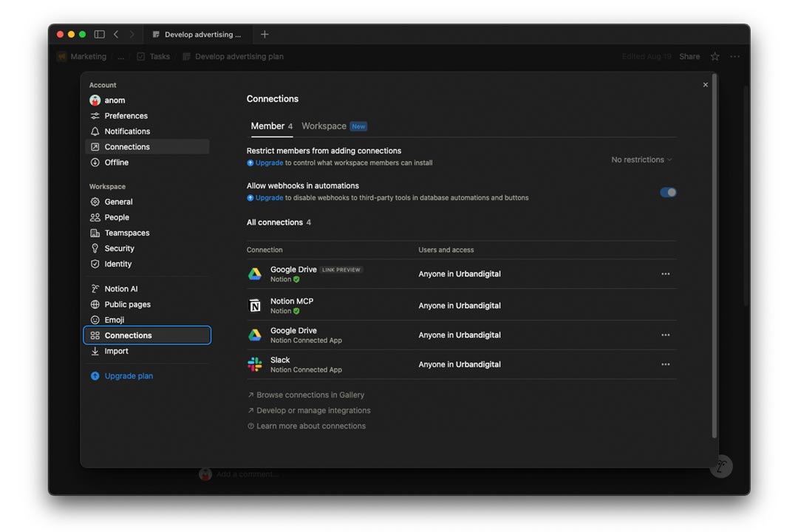The height and width of the screenshot is (532, 798).
Task: Open Identity settings
Action: [147, 264]
